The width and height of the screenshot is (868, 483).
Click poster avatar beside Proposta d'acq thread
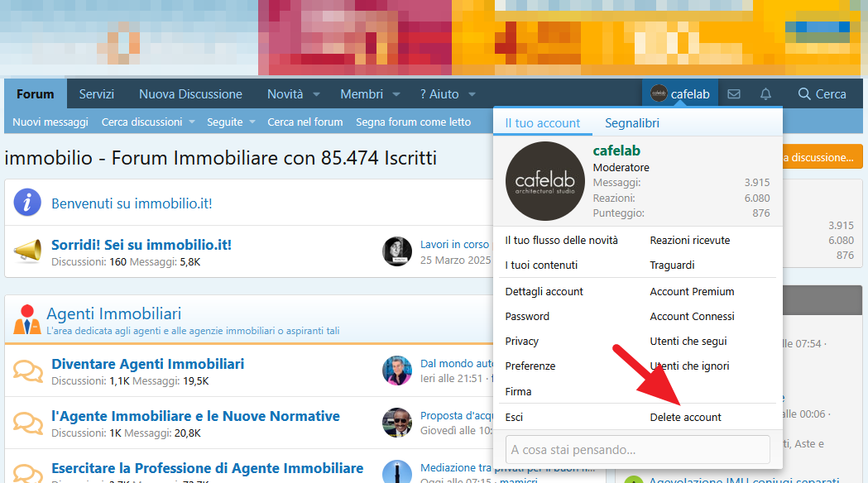(397, 423)
